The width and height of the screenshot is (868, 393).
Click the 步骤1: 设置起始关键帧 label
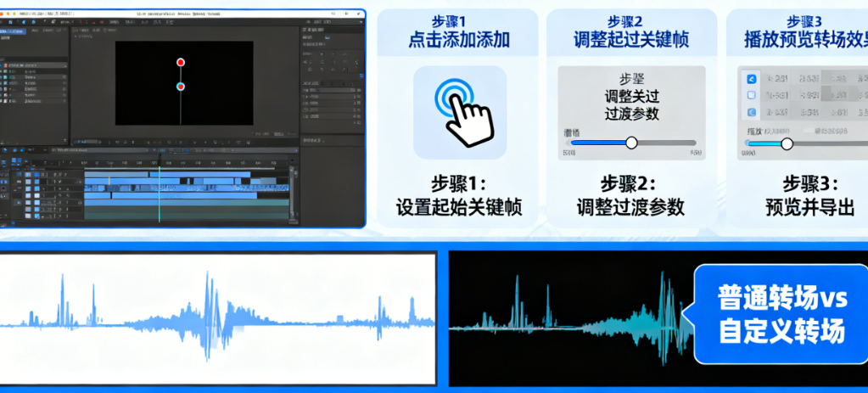point(458,195)
